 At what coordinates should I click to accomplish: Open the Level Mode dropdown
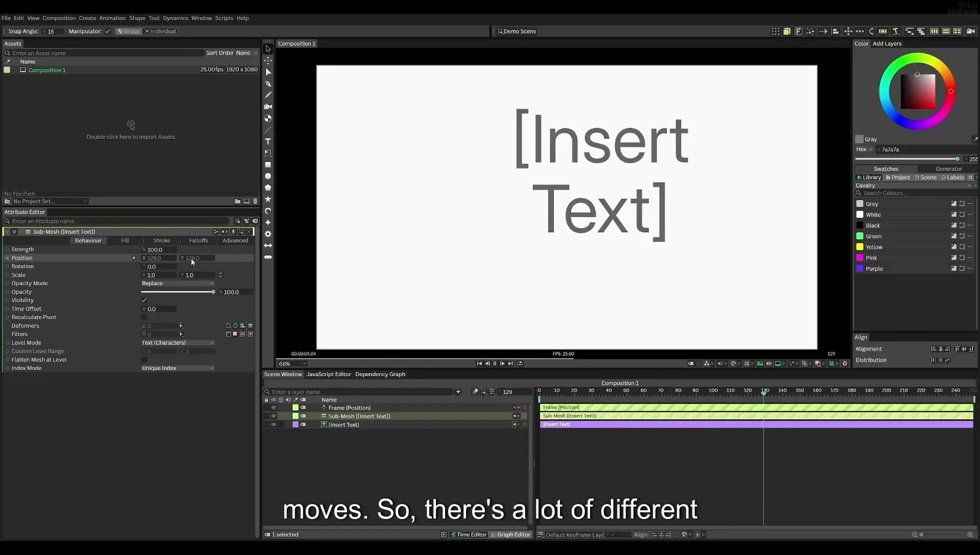pos(178,343)
